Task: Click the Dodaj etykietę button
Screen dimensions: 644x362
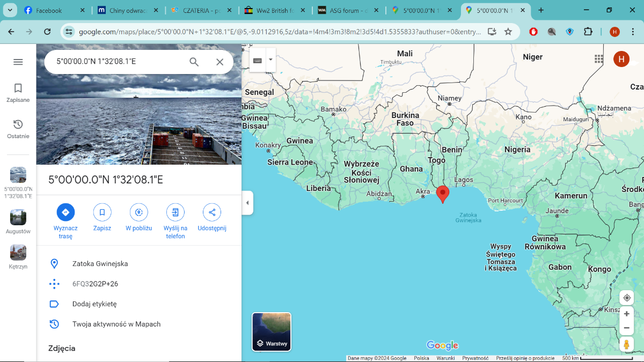Action: tap(94, 304)
